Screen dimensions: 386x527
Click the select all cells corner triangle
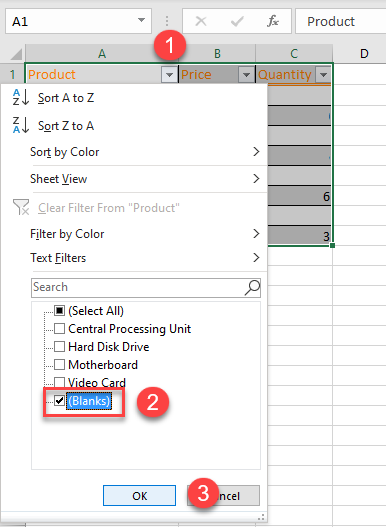coord(16,54)
